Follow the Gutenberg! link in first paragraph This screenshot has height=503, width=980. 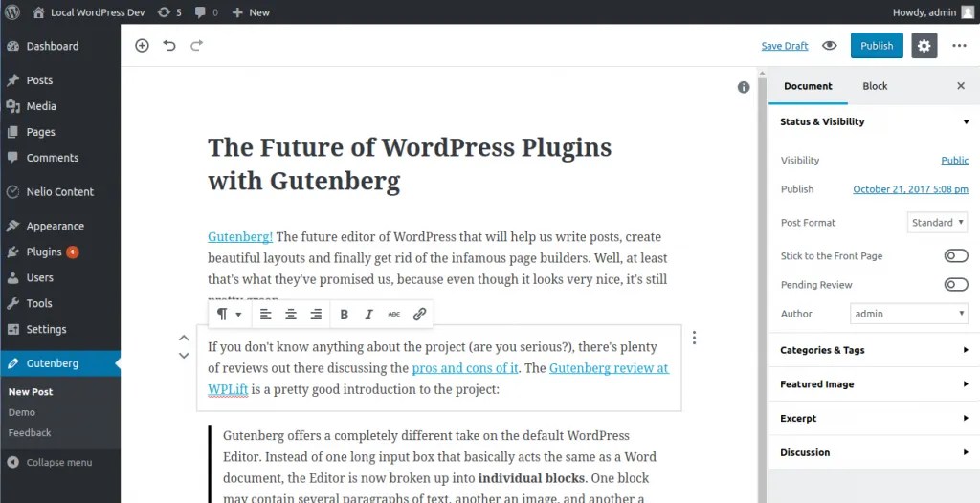[x=240, y=237]
